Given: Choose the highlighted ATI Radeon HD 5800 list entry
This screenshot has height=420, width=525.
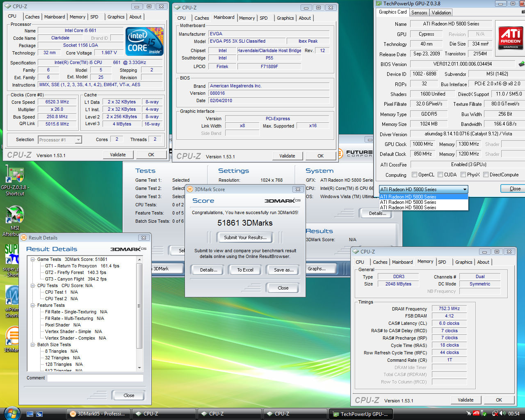Looking at the screenshot, I should 424,197.
